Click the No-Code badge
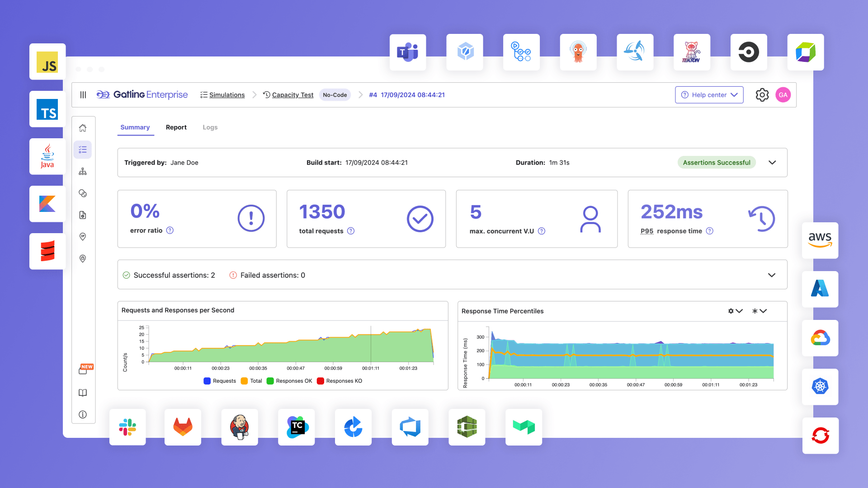 tap(335, 95)
